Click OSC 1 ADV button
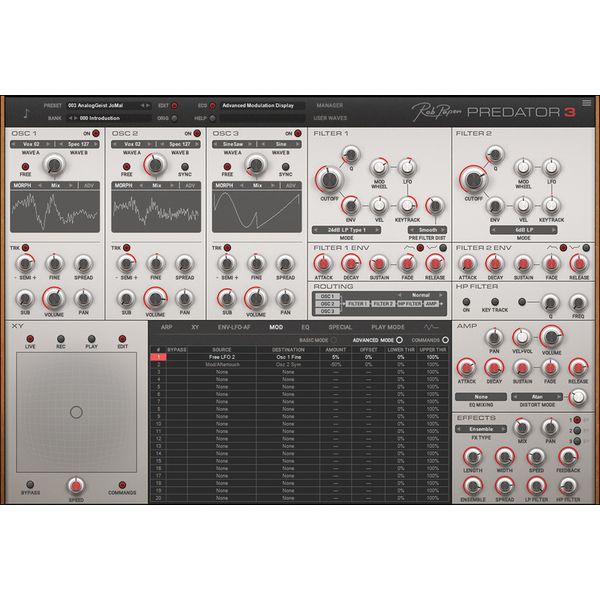The height and width of the screenshot is (600, 600). tap(89, 186)
